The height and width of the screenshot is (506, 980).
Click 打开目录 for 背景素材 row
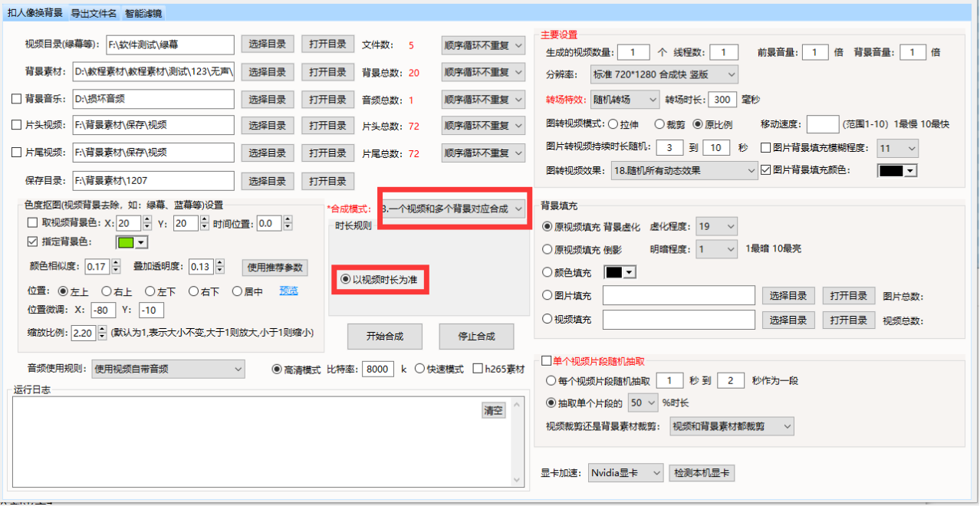(327, 72)
